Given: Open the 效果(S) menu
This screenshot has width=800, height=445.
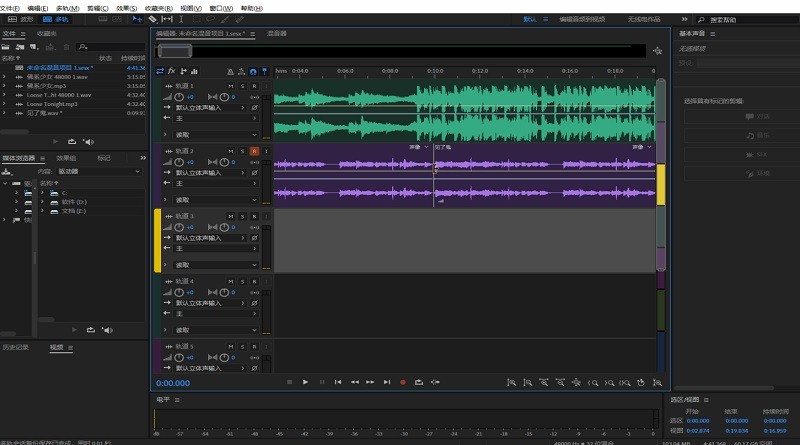Looking at the screenshot, I should tap(126, 6).
